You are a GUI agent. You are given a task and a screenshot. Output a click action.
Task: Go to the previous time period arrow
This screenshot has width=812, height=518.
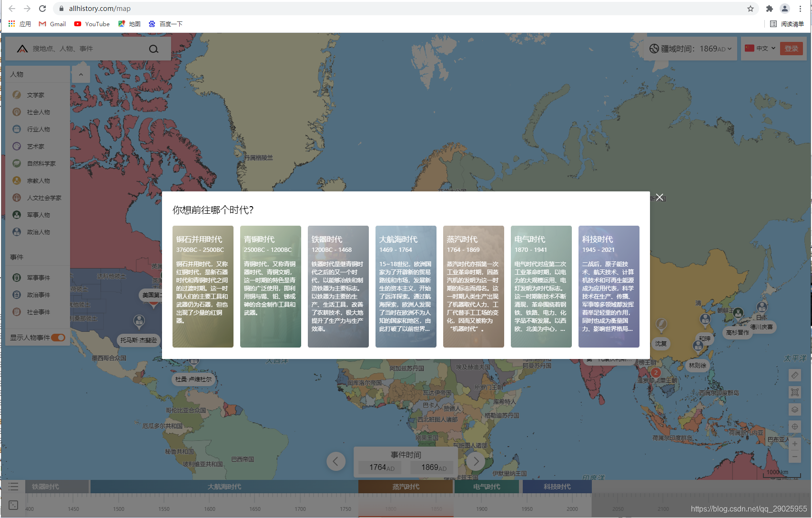[x=336, y=461]
